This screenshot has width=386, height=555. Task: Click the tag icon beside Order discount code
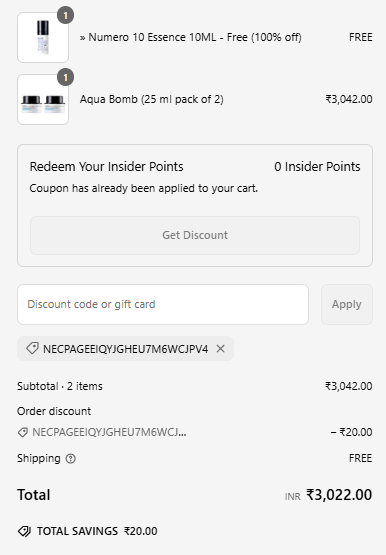[23, 432]
